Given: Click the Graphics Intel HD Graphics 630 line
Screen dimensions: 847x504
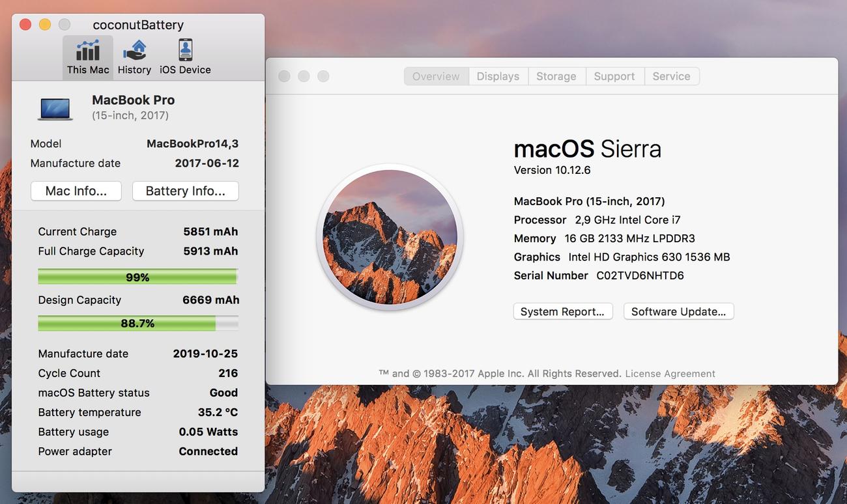Looking at the screenshot, I should click(x=622, y=257).
